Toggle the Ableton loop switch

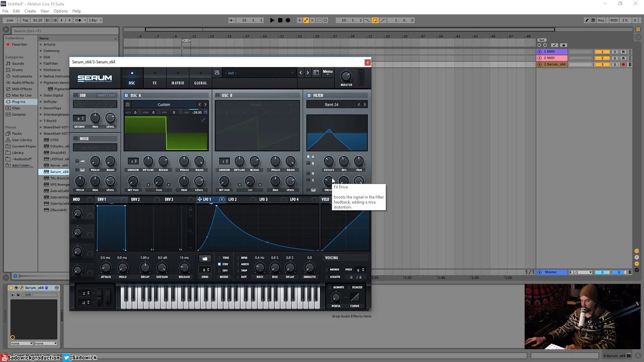click(x=375, y=20)
